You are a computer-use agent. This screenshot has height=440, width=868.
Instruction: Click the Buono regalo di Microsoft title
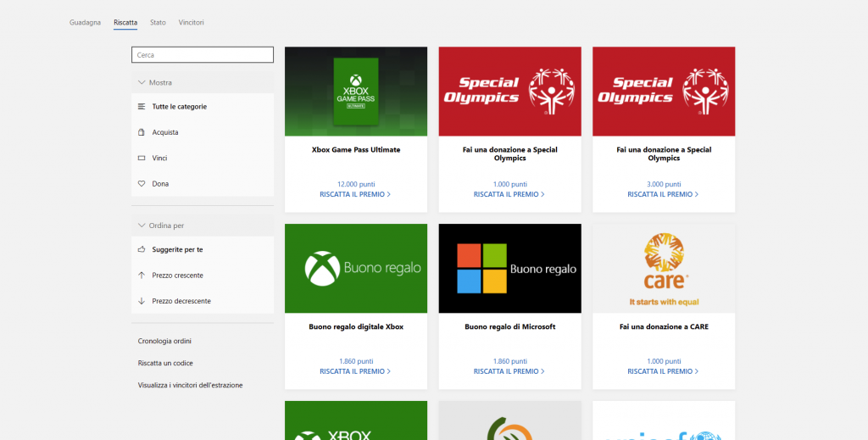[509, 326]
